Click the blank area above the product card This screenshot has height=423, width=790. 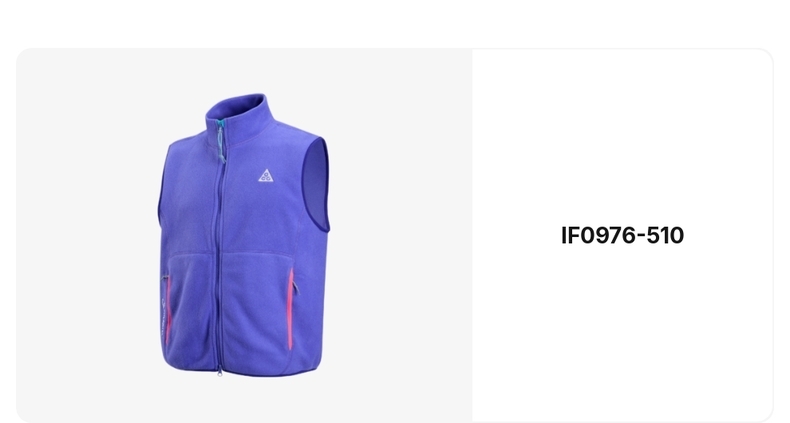pyautogui.click(x=395, y=23)
